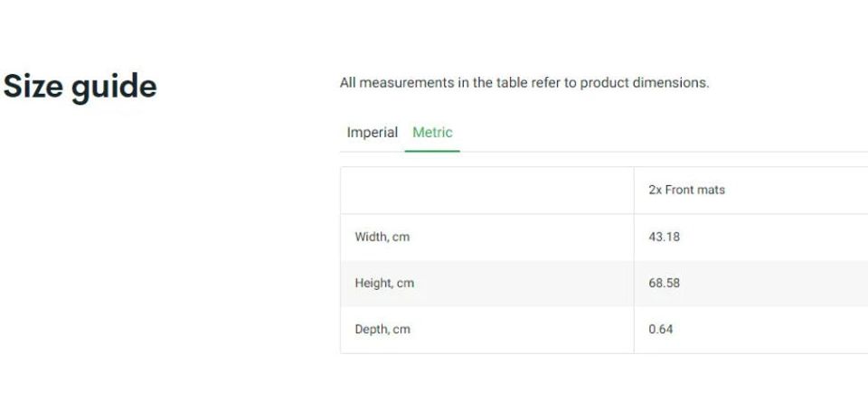Click the word "Depth" in the table
868x402 pixels.
(371, 330)
